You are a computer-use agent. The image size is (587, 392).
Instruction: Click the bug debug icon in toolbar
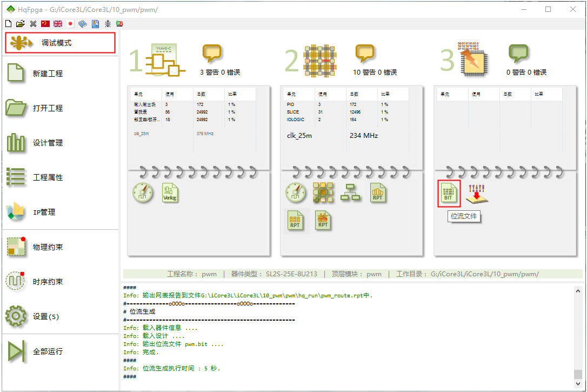pyautogui.click(x=108, y=24)
